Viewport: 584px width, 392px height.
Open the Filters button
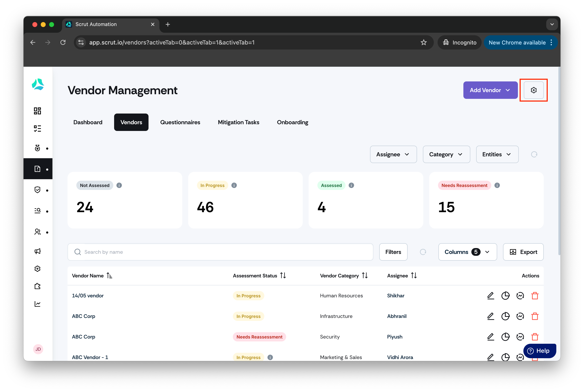point(393,252)
